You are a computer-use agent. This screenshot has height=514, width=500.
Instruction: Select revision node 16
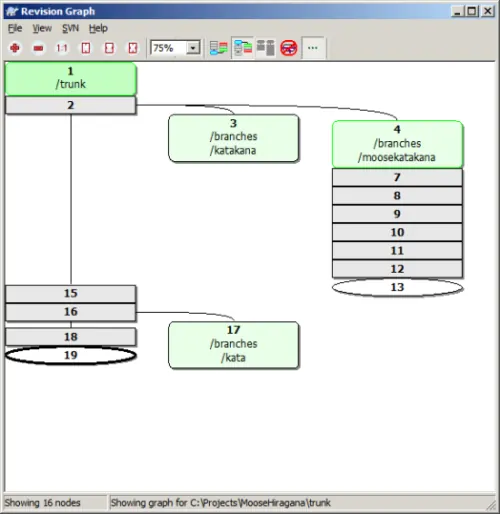71,312
